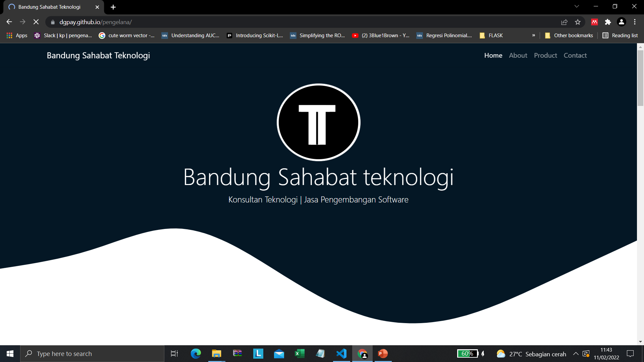Open a new tab with plus button
644x362 pixels.
pyautogui.click(x=113, y=7)
